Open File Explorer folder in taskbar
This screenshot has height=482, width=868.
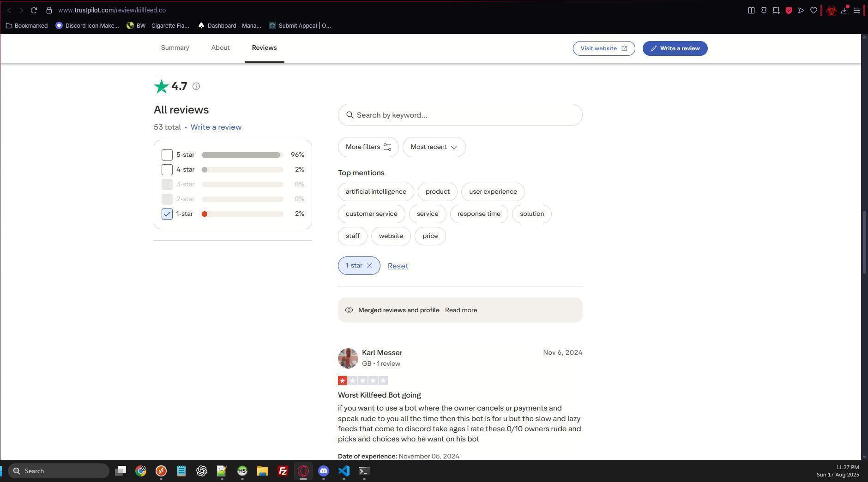[x=263, y=471]
